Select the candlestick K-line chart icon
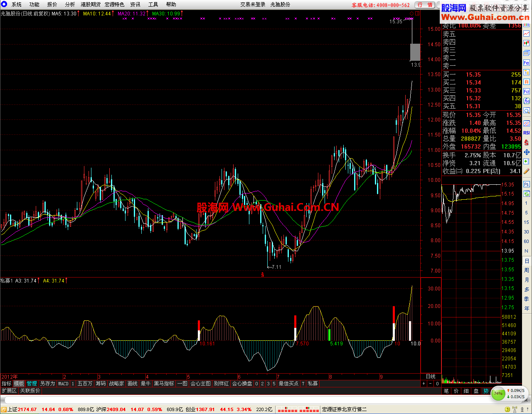This screenshot has width=532, height=414. click(527, 43)
